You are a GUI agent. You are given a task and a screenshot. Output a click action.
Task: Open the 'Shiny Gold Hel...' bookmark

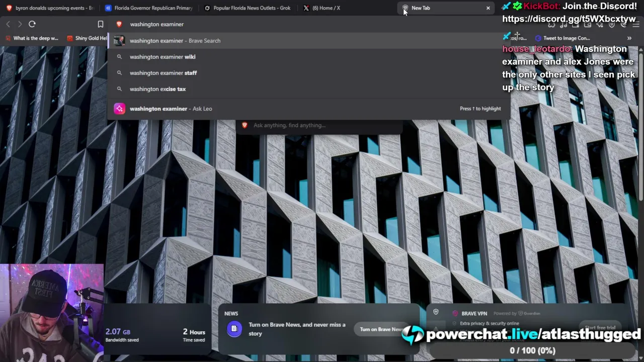pyautogui.click(x=87, y=38)
